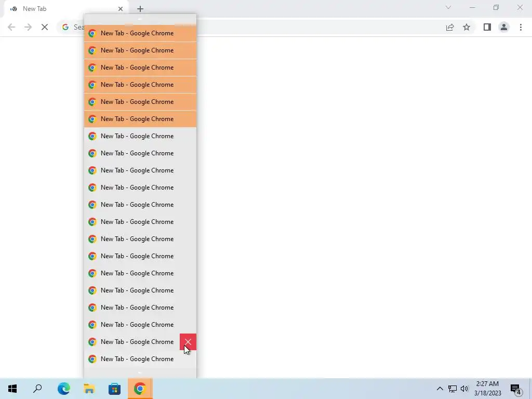Open Microsoft Store from the taskbar
The image size is (532, 399).
click(x=114, y=389)
